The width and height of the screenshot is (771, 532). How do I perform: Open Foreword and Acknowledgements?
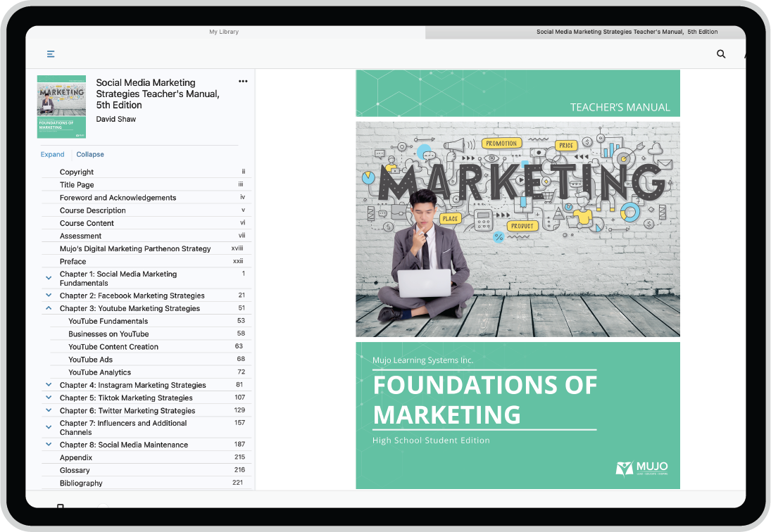[146, 198]
